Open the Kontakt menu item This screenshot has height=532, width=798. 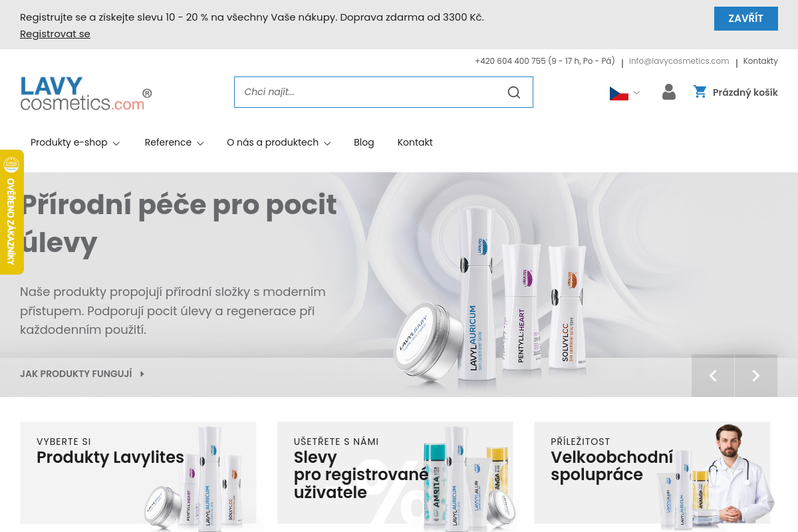point(415,142)
